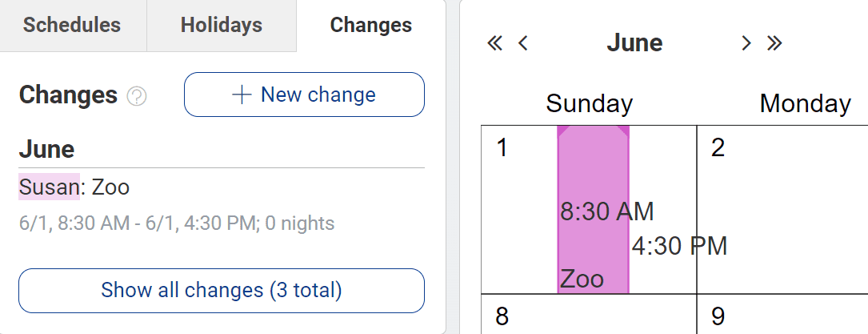Image resolution: width=868 pixels, height=334 pixels.
Task: Select the pink Zoo event block on June 1
Action: point(593,209)
